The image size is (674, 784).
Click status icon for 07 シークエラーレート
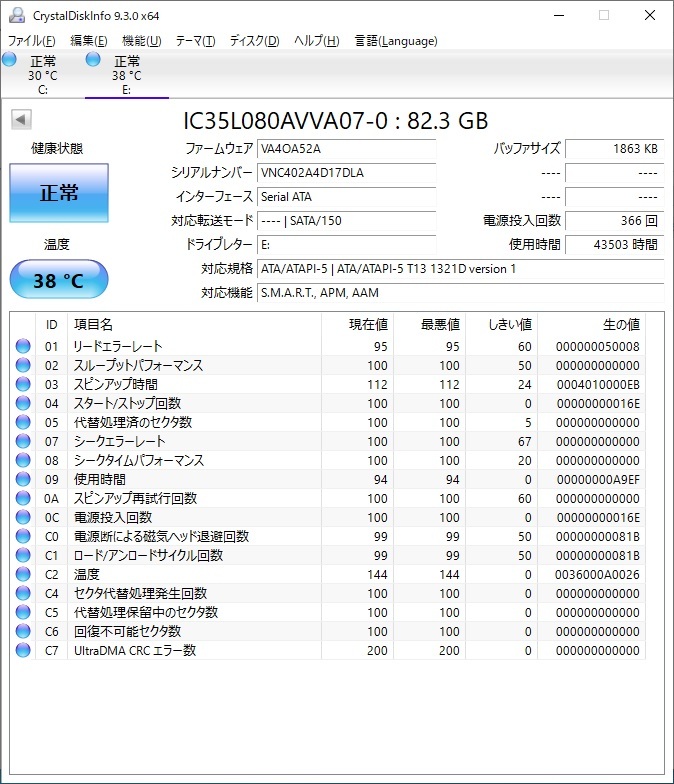[x=23, y=441]
